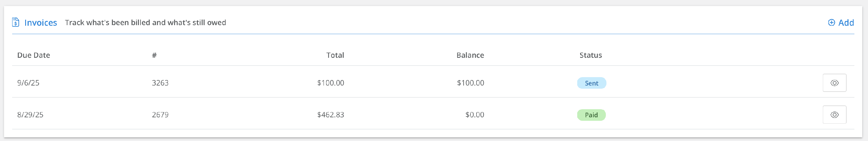Click the Sent status badge
Screen dimensions: 868x141
coord(591,83)
